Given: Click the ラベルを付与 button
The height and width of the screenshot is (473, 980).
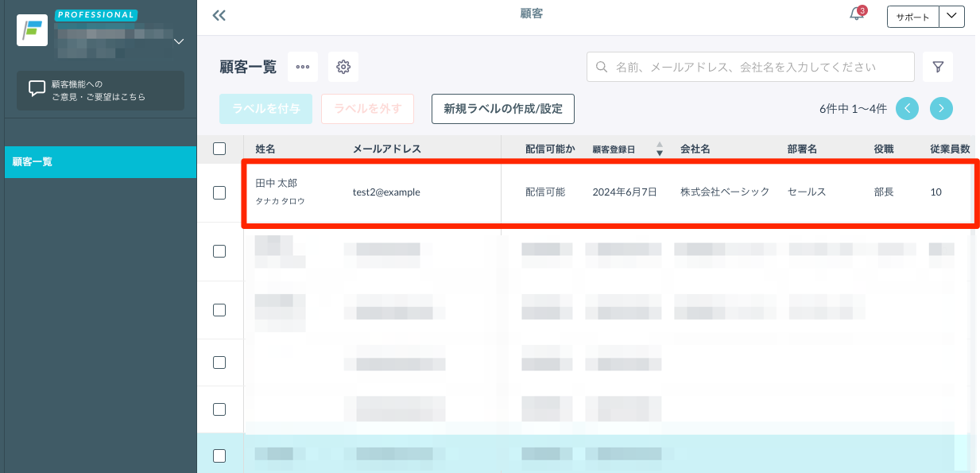Looking at the screenshot, I should [266, 109].
